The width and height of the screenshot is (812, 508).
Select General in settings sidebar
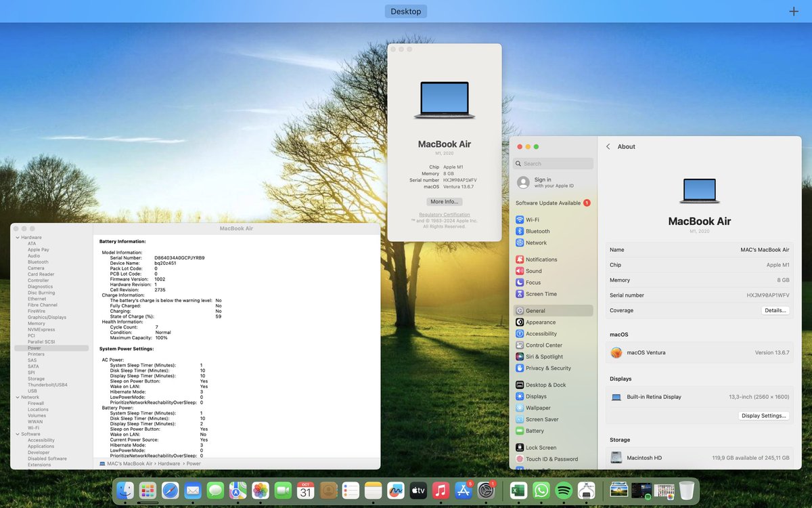[553, 311]
